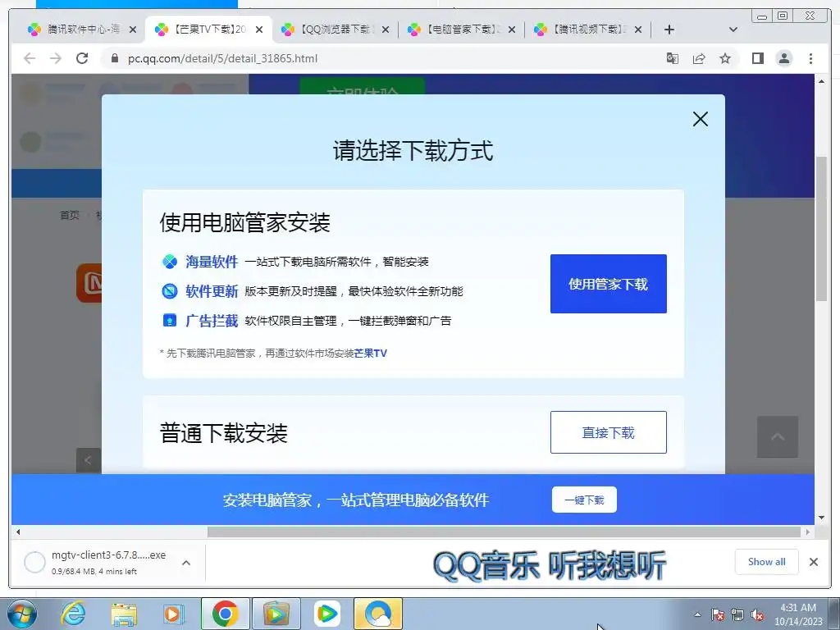Close the 腾讯软件中心 tab

click(133, 30)
